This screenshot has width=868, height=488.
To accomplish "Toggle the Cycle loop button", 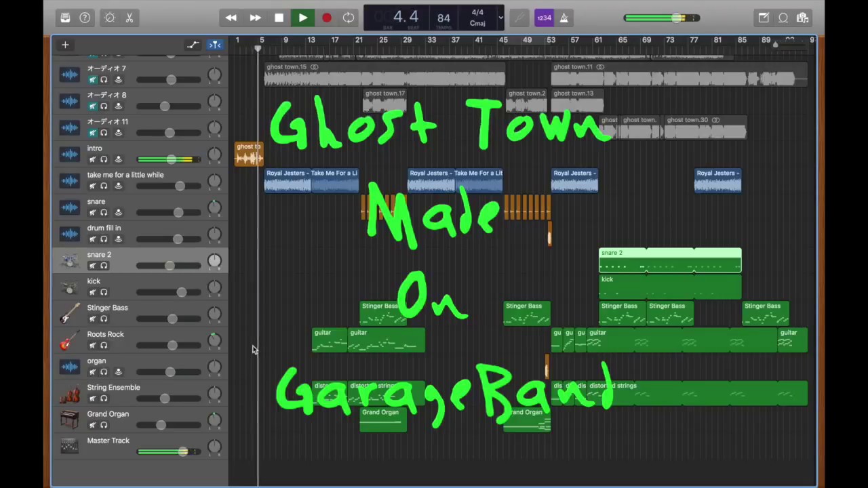I will pos(349,18).
